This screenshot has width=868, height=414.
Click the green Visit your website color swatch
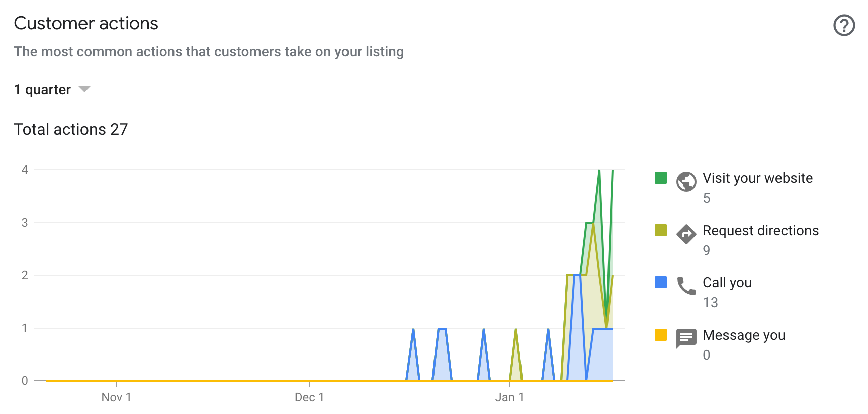click(x=660, y=177)
